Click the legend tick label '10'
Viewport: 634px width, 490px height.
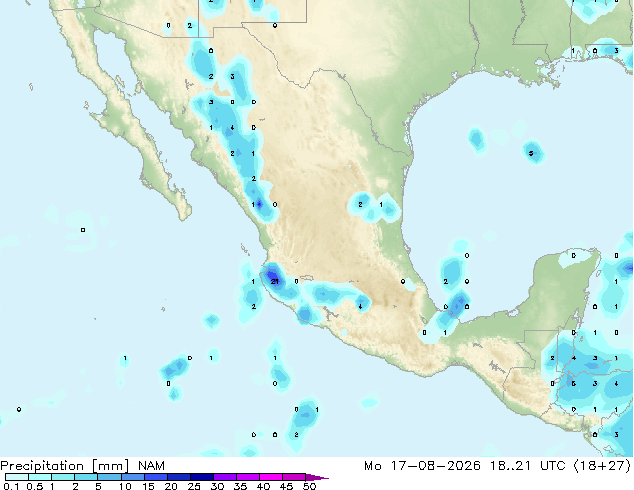coord(125,486)
